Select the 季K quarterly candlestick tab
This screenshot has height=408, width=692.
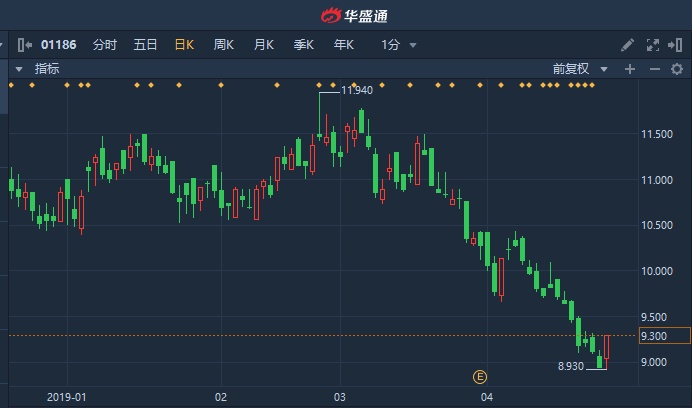pyautogui.click(x=303, y=45)
